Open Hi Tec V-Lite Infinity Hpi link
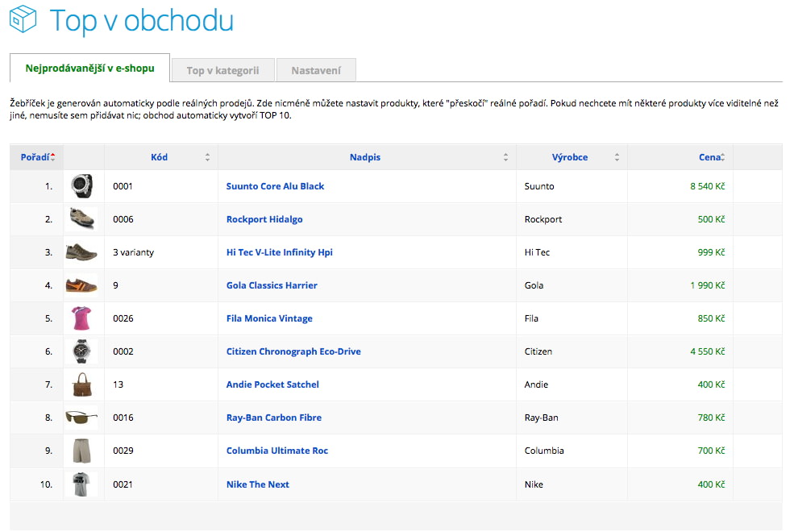This screenshot has height=532, width=794. pyautogui.click(x=280, y=252)
